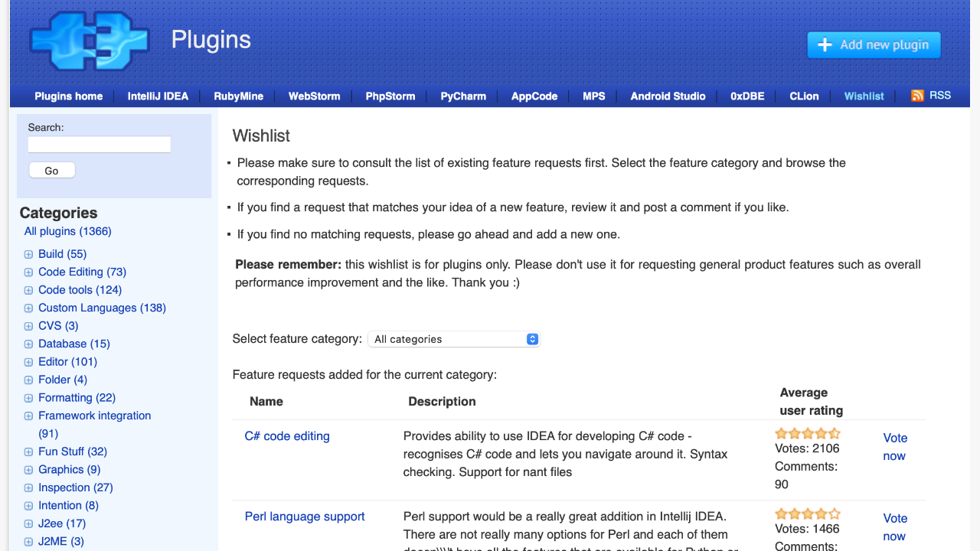Open the Code Editing (73) link
The image size is (980, 551).
(83, 272)
